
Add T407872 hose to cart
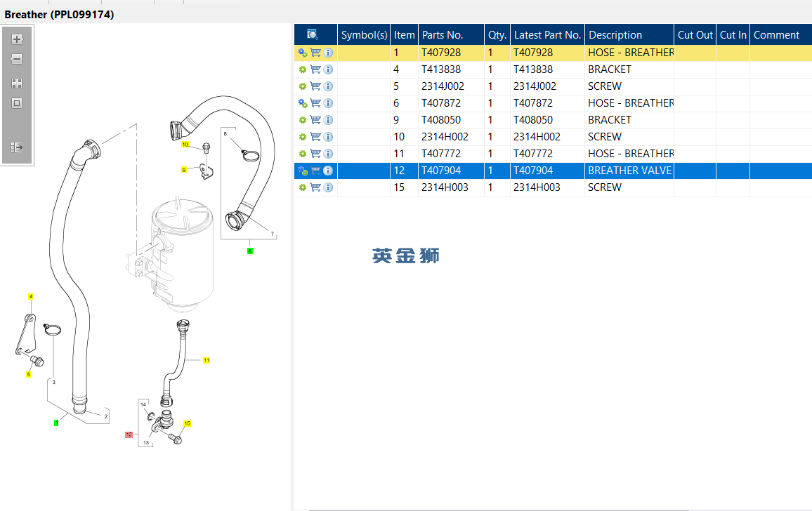tap(315, 103)
